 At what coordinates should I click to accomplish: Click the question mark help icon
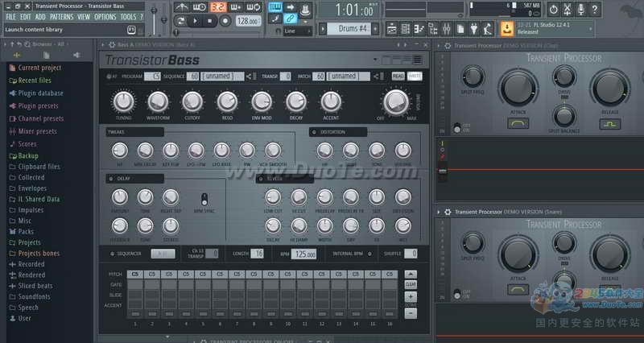point(595,9)
